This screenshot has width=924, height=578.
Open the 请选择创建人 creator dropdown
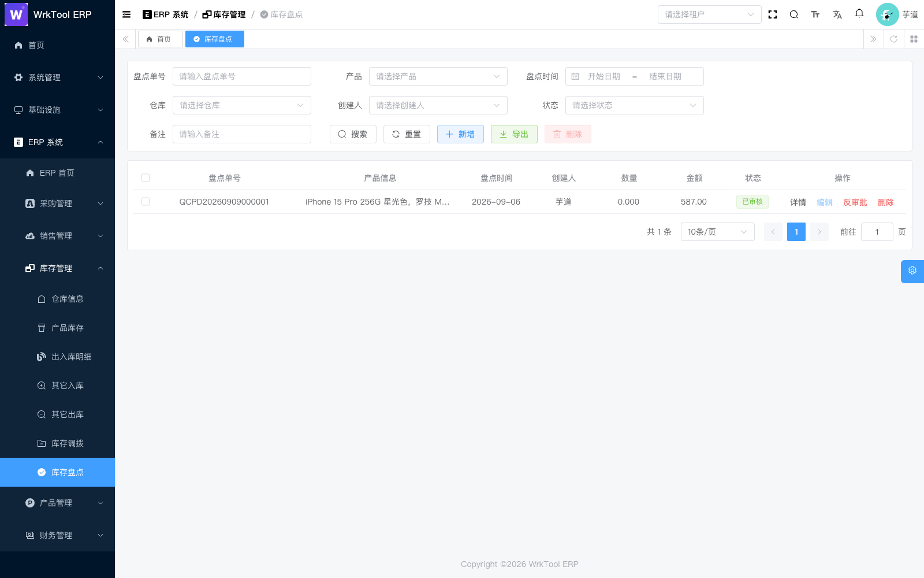(x=438, y=105)
